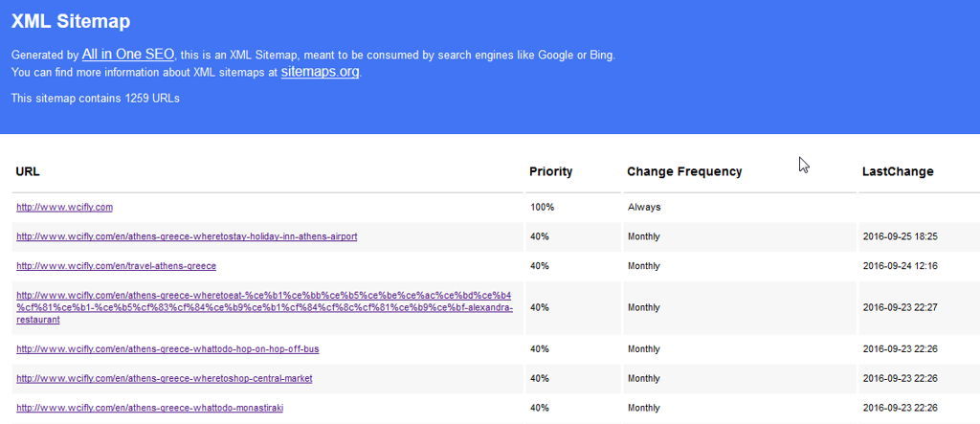Image resolution: width=980 pixels, height=424 pixels.
Task: Click the whattodo-monastiraki URL link
Action: [149, 409]
